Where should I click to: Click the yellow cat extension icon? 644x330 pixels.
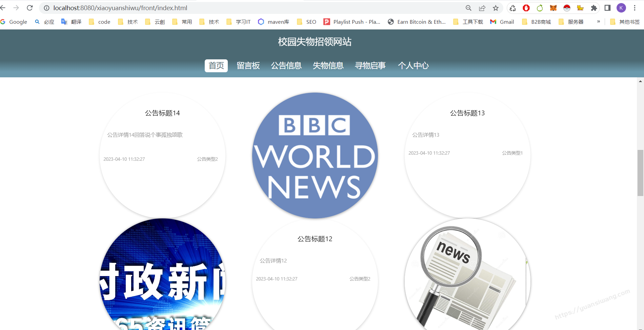580,8
